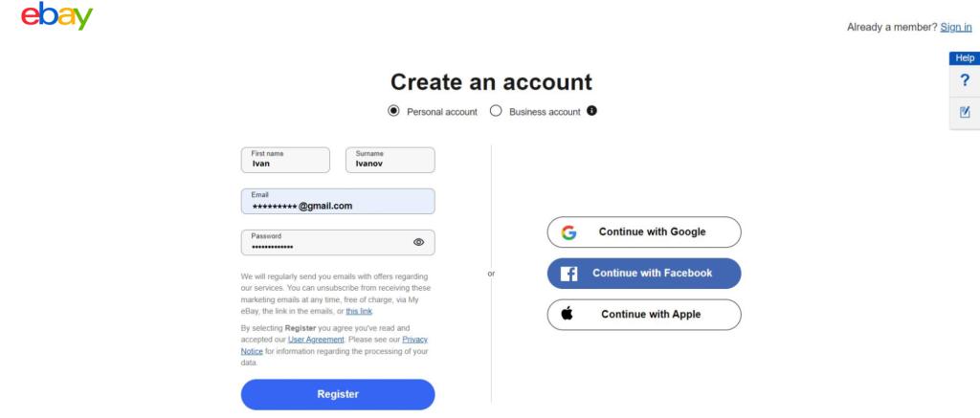The width and height of the screenshot is (980, 418).
Task: Open the User Agreement link
Action: [316, 340]
